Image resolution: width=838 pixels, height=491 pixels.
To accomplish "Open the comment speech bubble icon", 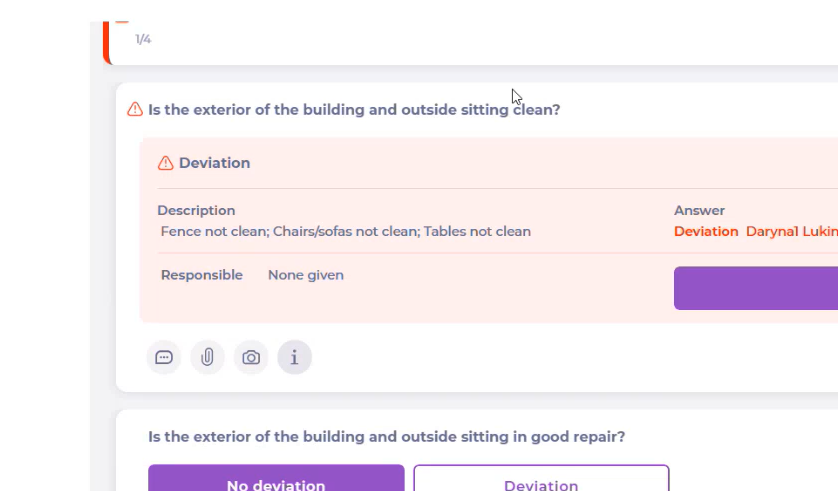I will (164, 357).
